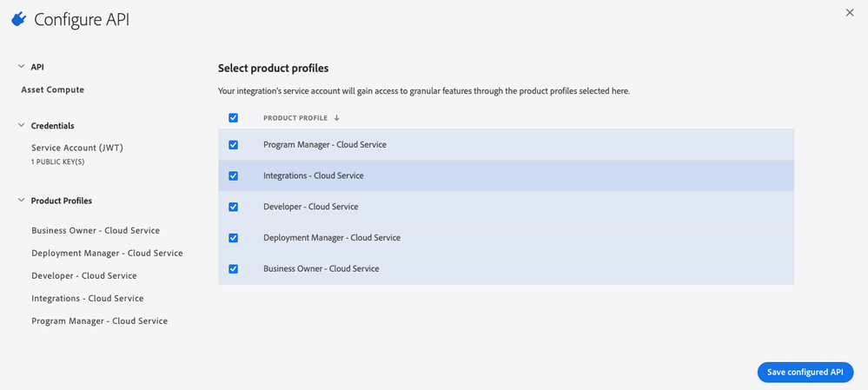Select Asset Compute in sidebar
This screenshot has width=868, height=390.
coord(52,89)
